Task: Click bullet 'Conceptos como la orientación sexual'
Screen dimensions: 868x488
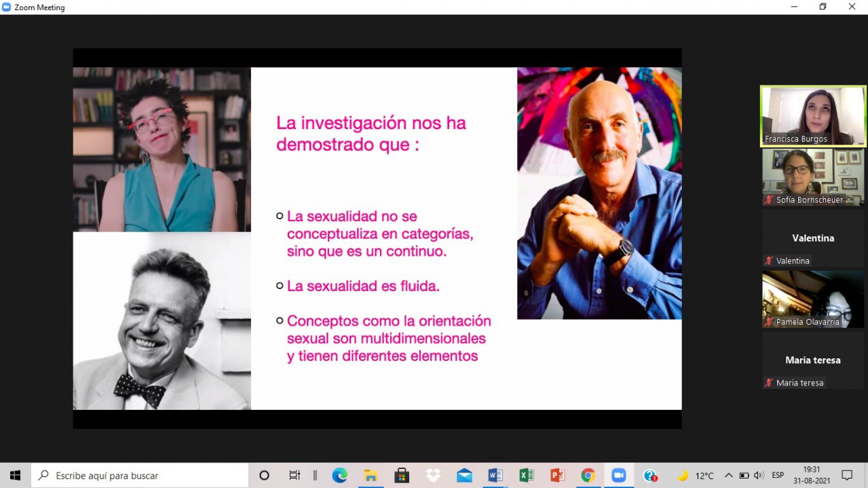Action: (389, 338)
